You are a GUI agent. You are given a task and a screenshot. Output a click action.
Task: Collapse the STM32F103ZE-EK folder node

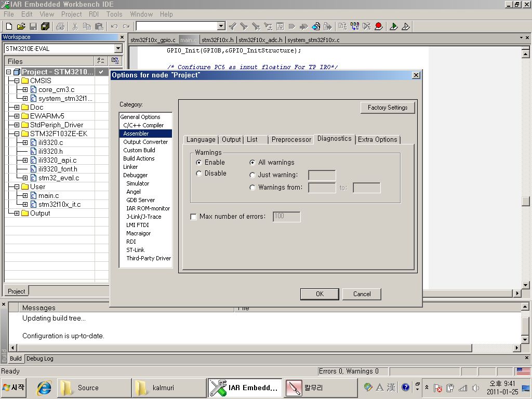(17, 134)
